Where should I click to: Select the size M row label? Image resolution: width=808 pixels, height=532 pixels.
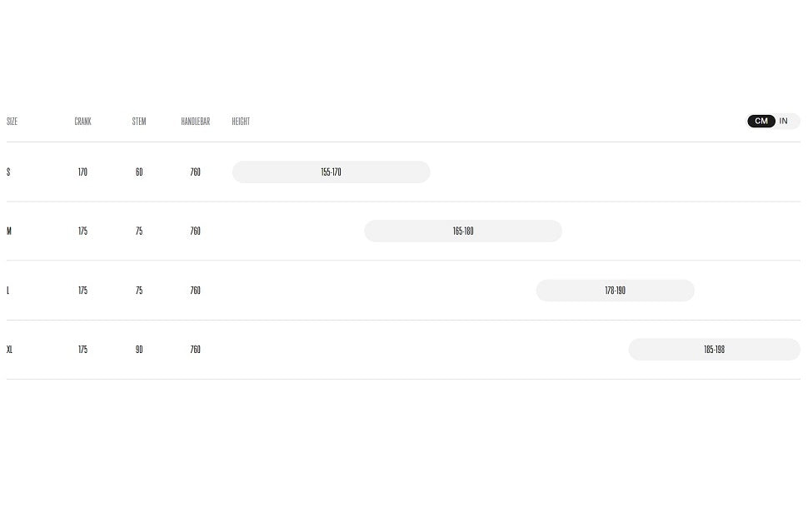9,231
